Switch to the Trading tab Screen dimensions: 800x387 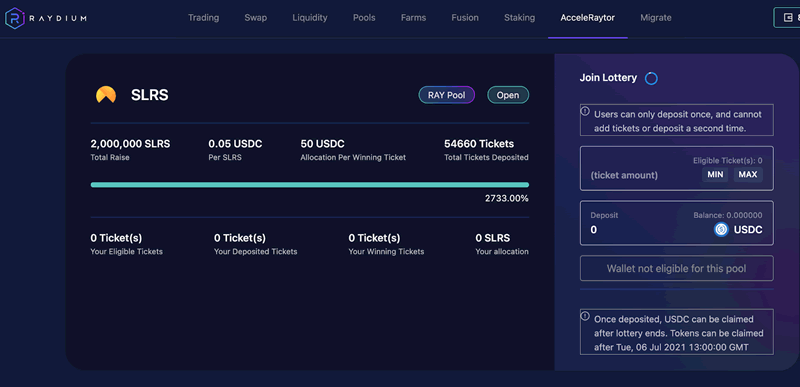(x=204, y=18)
